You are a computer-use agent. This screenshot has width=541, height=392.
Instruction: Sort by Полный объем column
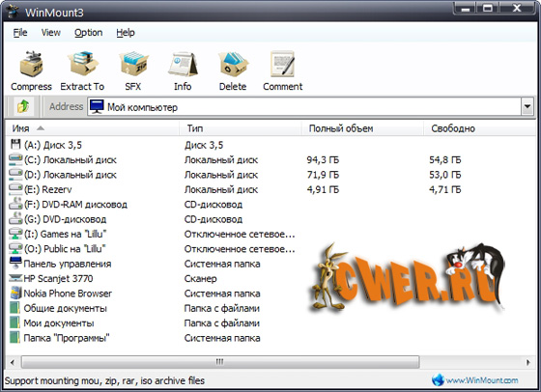pyautogui.click(x=362, y=128)
